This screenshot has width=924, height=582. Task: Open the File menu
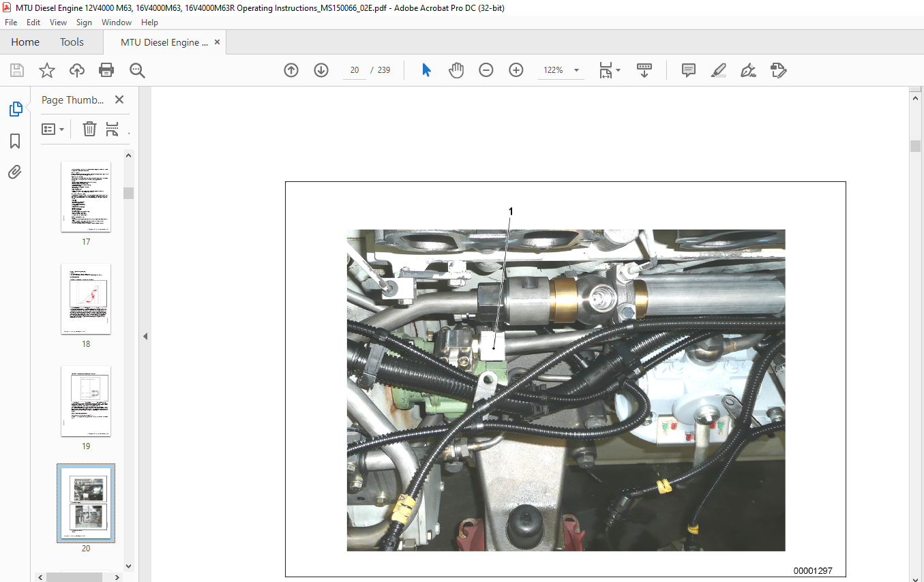pos(11,22)
